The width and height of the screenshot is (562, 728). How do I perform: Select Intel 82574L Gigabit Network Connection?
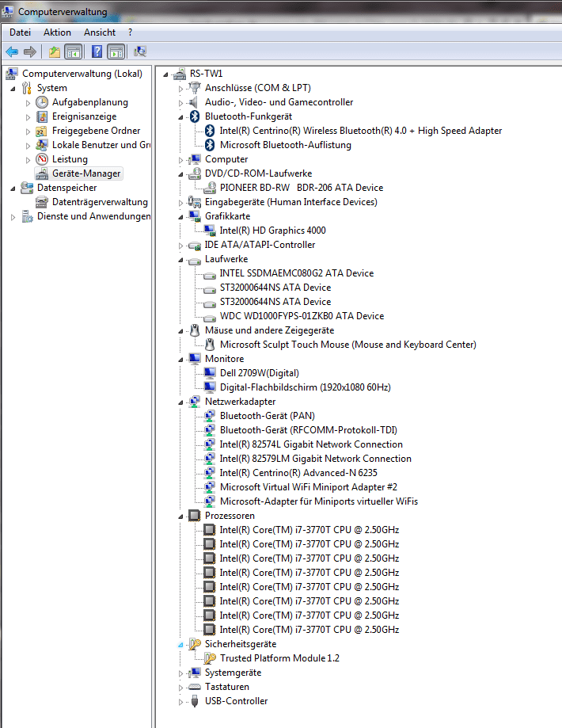pyautogui.click(x=311, y=444)
